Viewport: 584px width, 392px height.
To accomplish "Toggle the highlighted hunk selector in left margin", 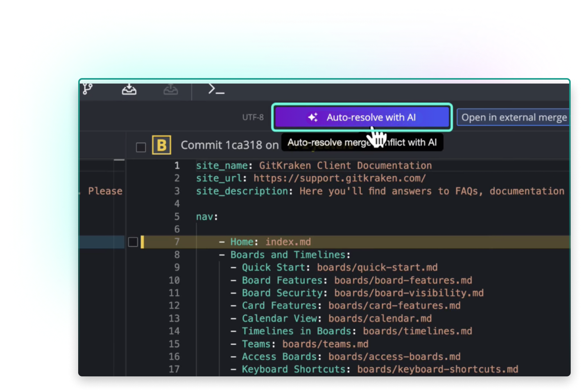I will click(102, 242).
